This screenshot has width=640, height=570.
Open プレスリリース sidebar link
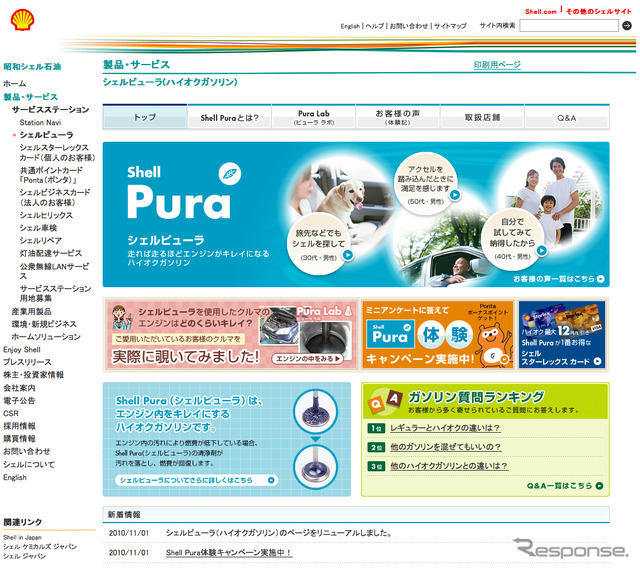click(x=27, y=362)
